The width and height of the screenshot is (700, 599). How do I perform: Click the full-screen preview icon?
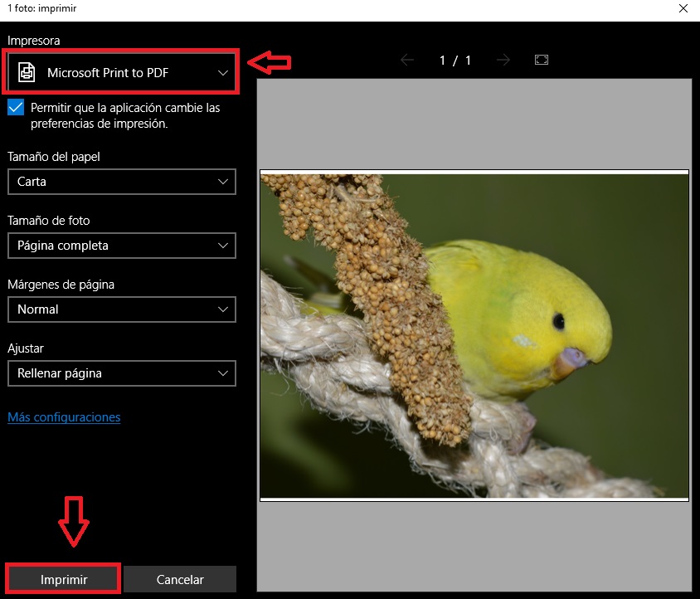pos(542,60)
